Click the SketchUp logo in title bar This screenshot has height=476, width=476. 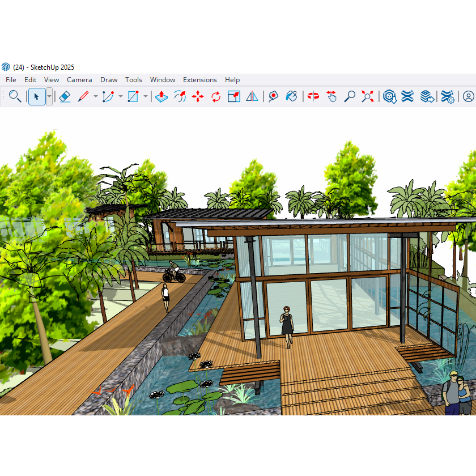pos(6,67)
